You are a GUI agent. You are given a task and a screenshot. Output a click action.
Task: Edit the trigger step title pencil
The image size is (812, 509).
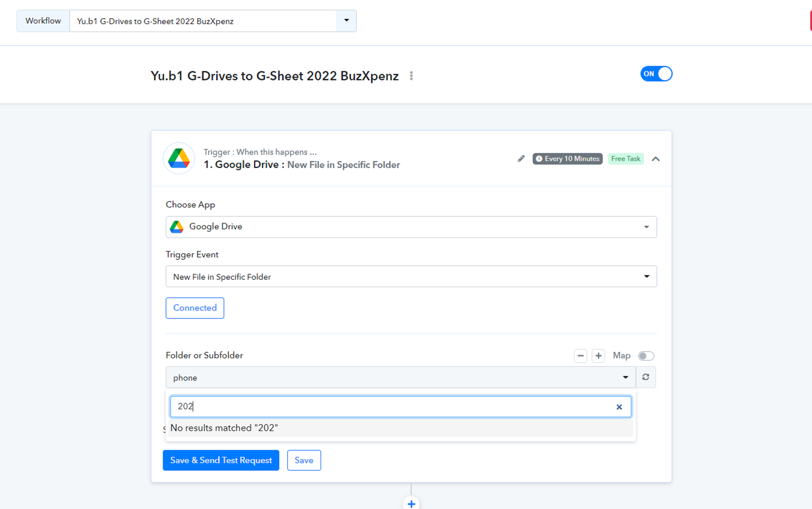(x=521, y=158)
